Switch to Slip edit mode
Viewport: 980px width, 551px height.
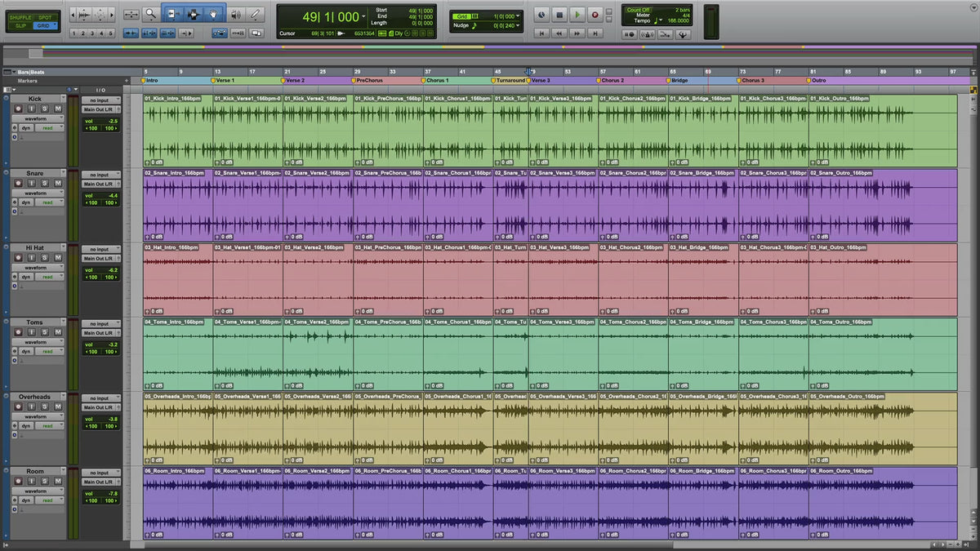point(20,26)
